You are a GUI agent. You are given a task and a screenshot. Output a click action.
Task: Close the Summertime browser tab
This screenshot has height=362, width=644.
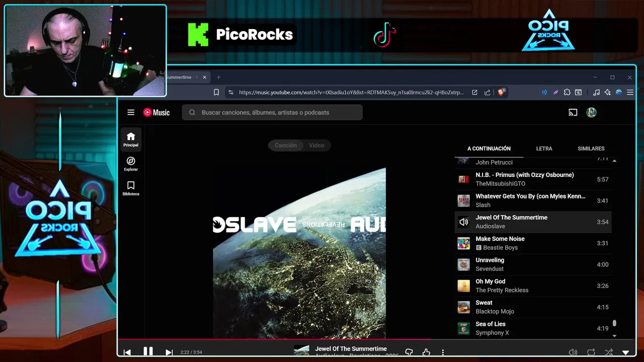204,77
